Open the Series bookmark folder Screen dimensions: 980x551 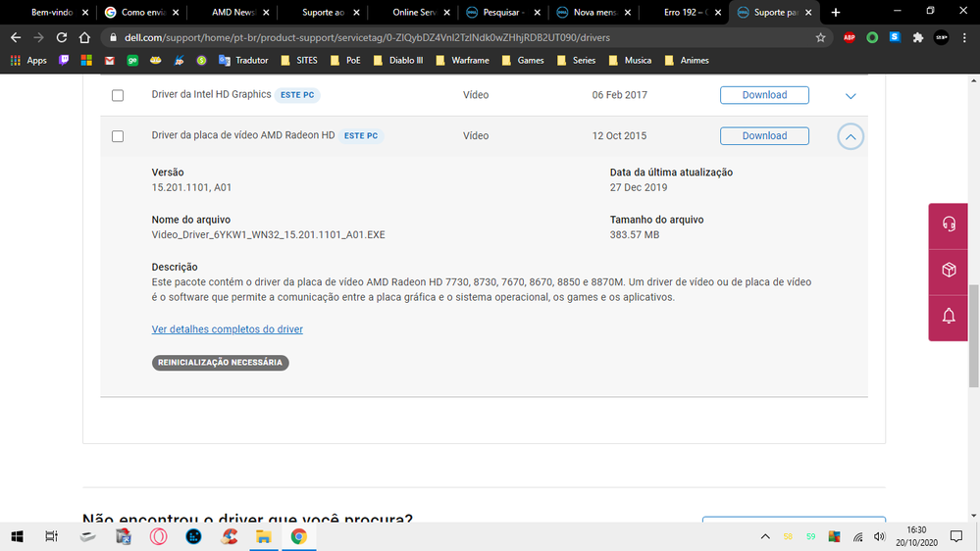(x=576, y=61)
